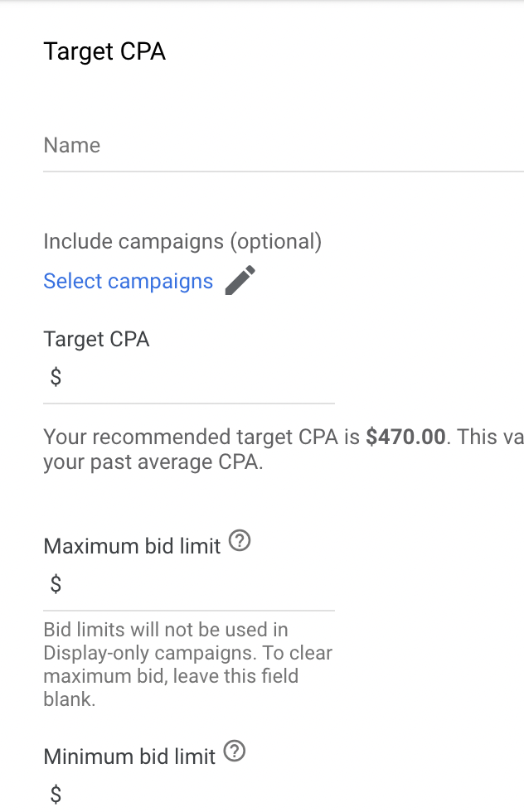This screenshot has height=812, width=524.
Task: Click the recommended target CPA sentence
Action: coord(284,449)
